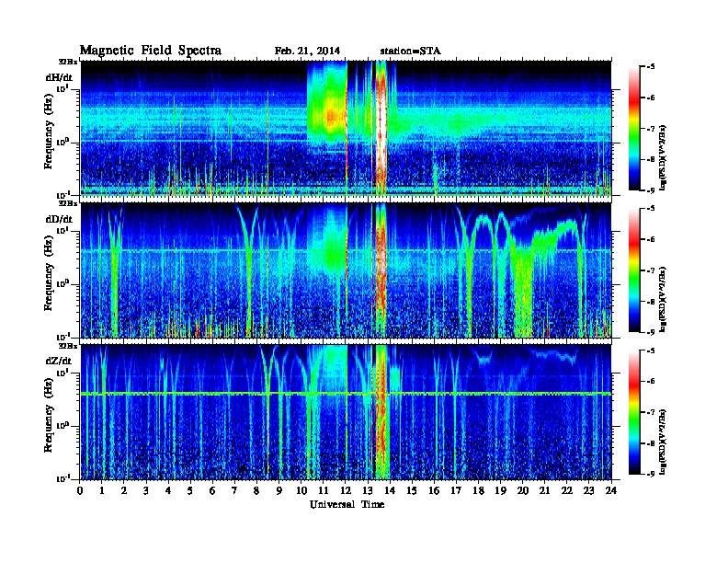Click the 32Hz tick label of dD/dt panel
Image resolution: width=728 pixels, height=563 pixels.
[69, 203]
